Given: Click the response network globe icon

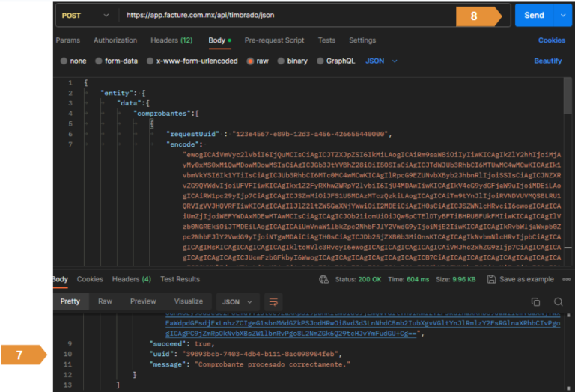Looking at the screenshot, I should pos(323,279).
